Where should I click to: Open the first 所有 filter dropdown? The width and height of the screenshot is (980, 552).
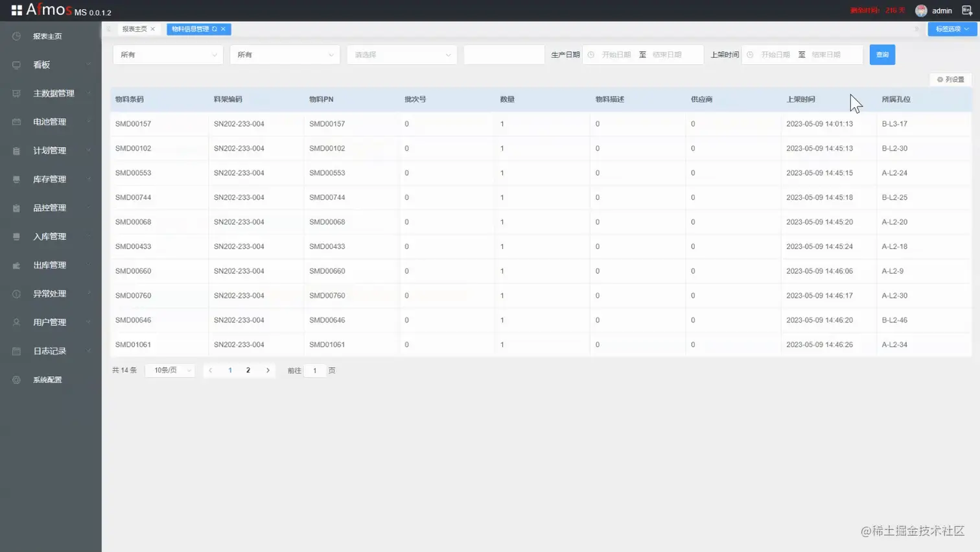tap(168, 54)
